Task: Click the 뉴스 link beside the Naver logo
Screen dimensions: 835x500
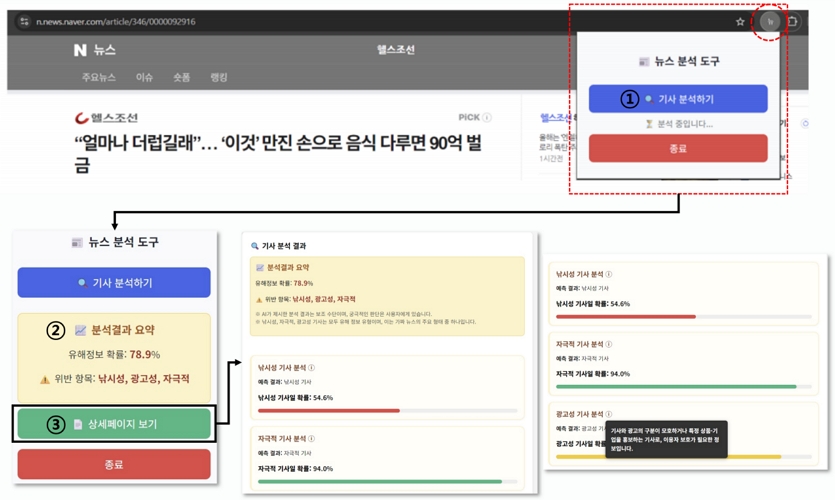Action: coord(104,50)
